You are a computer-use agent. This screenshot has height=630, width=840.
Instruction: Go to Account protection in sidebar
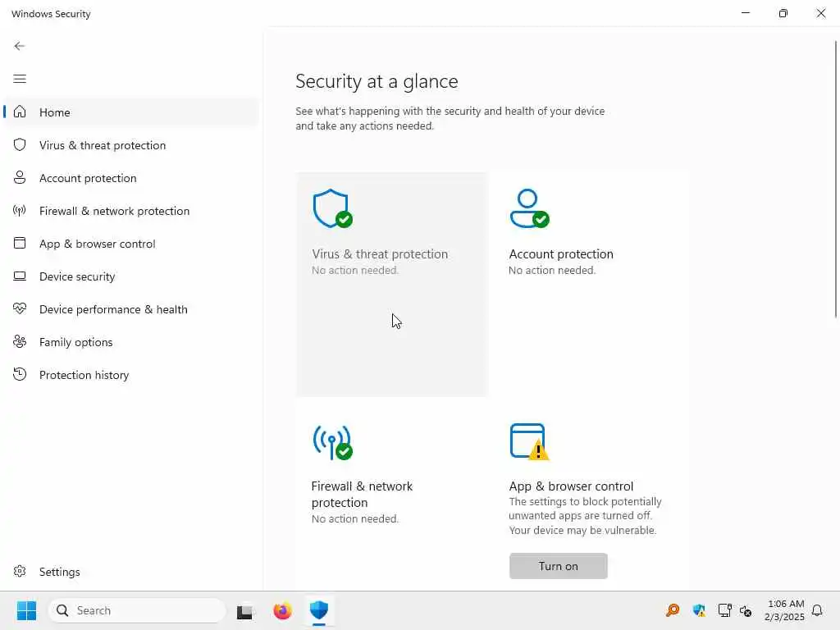click(x=131, y=178)
